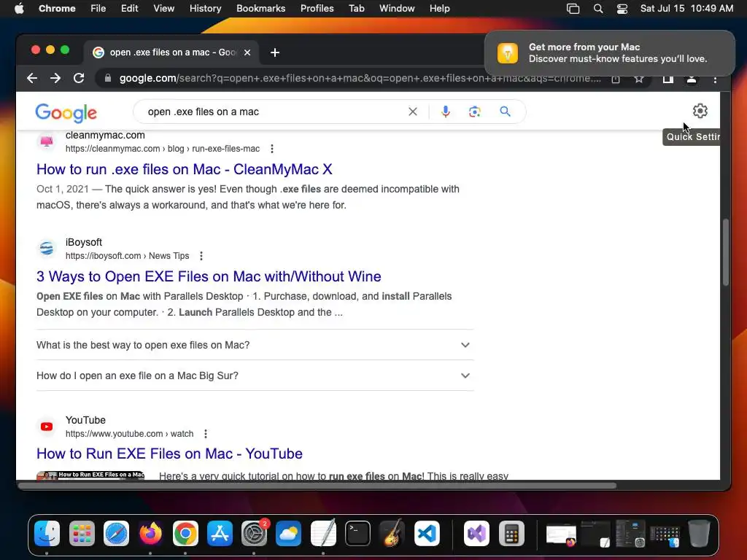Click the cleanmymac.com site name
The width and height of the screenshot is (747, 560).
click(105, 135)
